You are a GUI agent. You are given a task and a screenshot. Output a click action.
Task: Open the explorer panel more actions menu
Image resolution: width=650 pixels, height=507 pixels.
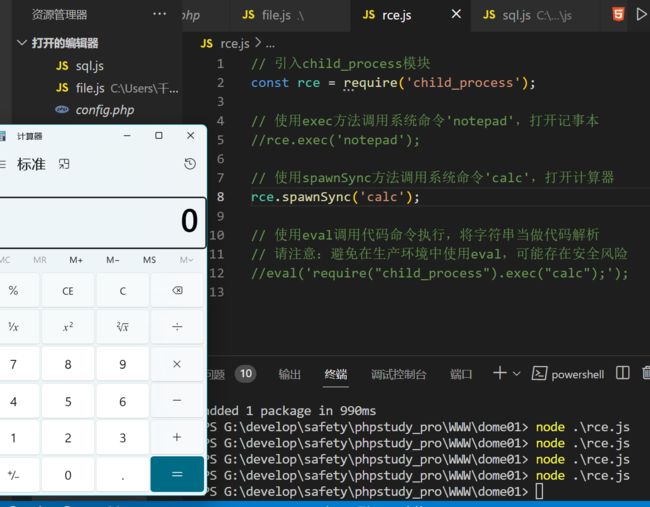tap(160, 14)
